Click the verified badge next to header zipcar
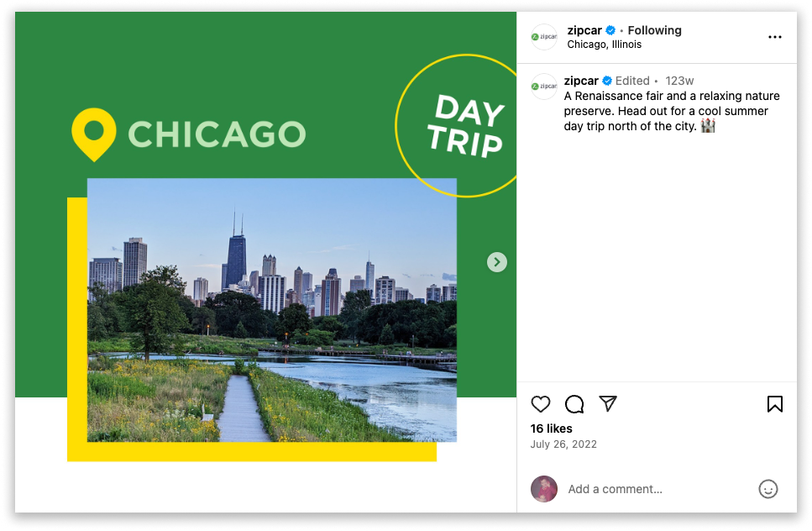812x531 pixels. 610,30
